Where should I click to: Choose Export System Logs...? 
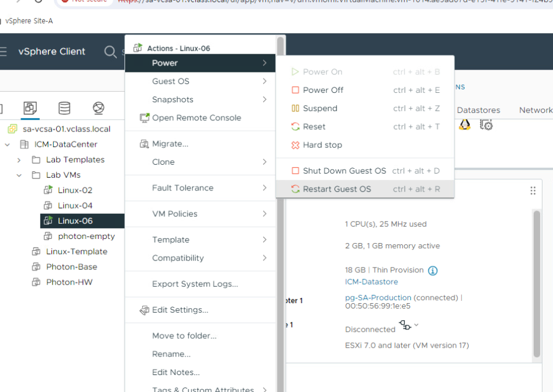[x=200, y=284]
